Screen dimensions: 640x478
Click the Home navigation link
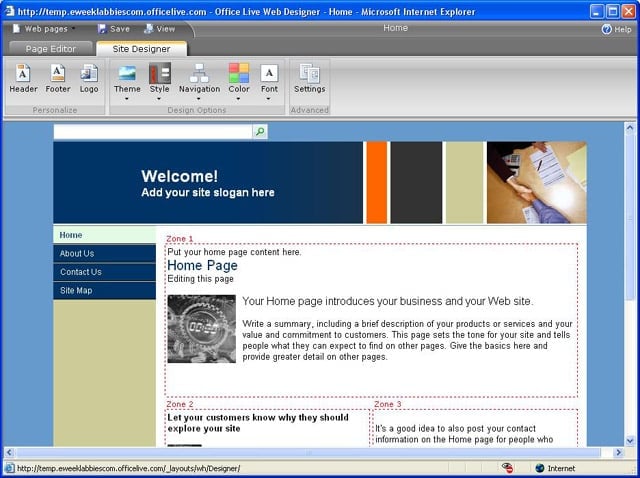point(104,235)
